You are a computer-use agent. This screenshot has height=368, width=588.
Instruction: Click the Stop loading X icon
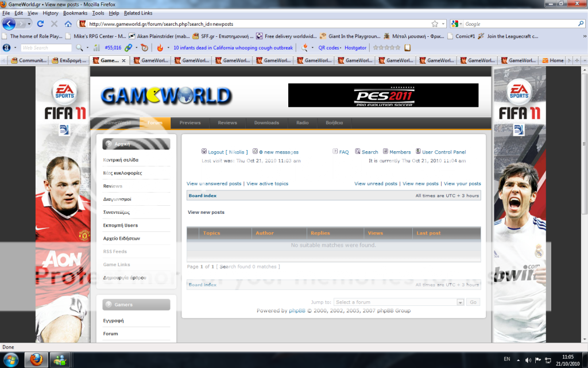tap(54, 24)
